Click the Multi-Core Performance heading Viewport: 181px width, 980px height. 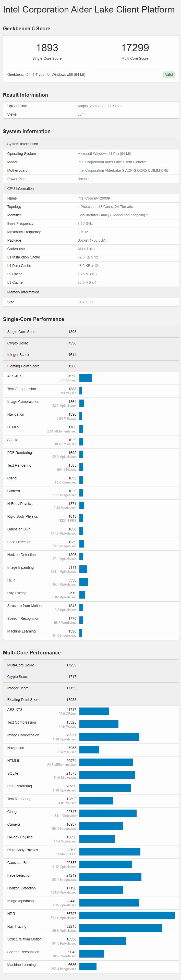coord(32,652)
